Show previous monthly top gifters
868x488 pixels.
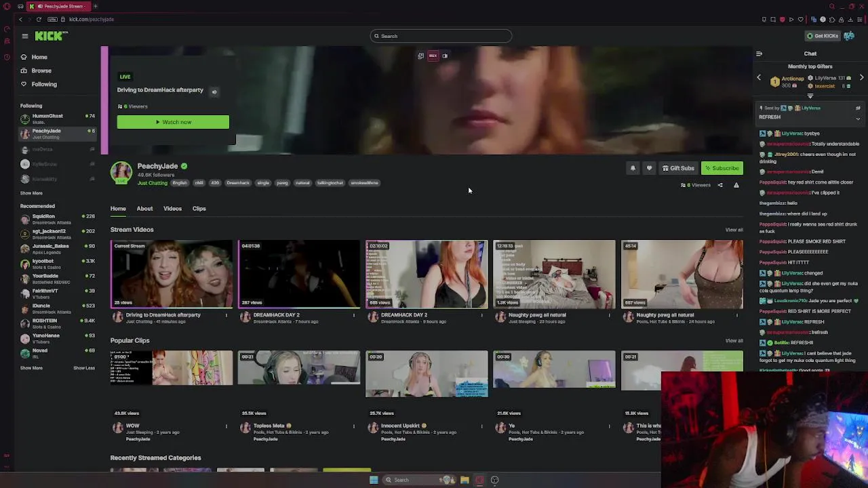(x=759, y=78)
